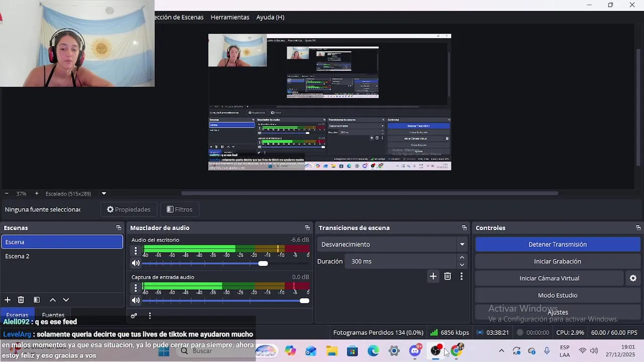Move the scene down with the down arrow
This screenshot has height=362, width=644.
click(x=66, y=300)
